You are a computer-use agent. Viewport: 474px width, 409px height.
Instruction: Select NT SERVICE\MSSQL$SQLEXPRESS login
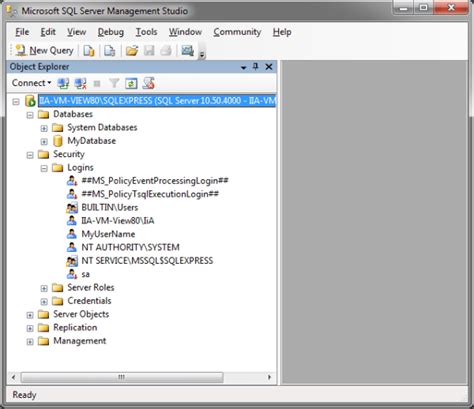tap(147, 261)
